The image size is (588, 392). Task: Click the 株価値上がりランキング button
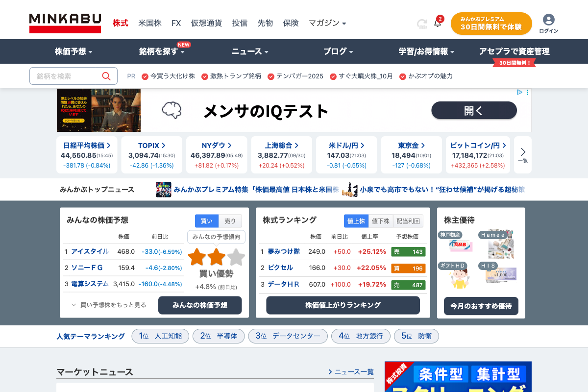click(343, 305)
